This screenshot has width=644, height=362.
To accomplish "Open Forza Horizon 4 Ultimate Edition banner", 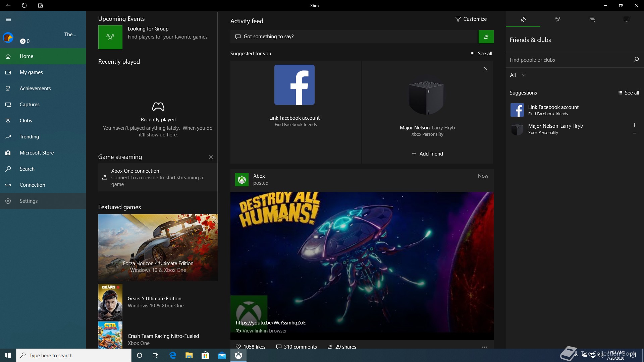I will [158, 247].
